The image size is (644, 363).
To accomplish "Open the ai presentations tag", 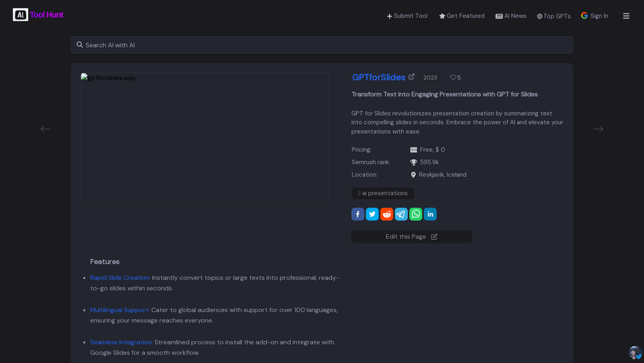I will (x=383, y=193).
